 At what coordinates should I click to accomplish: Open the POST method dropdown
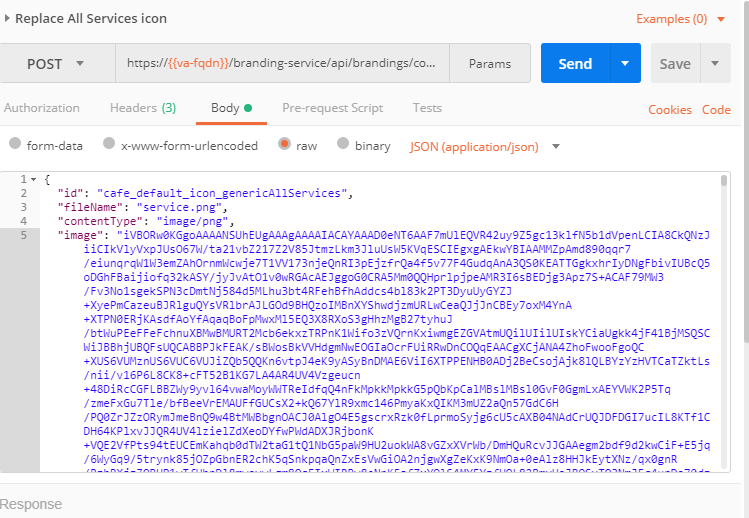coord(56,64)
